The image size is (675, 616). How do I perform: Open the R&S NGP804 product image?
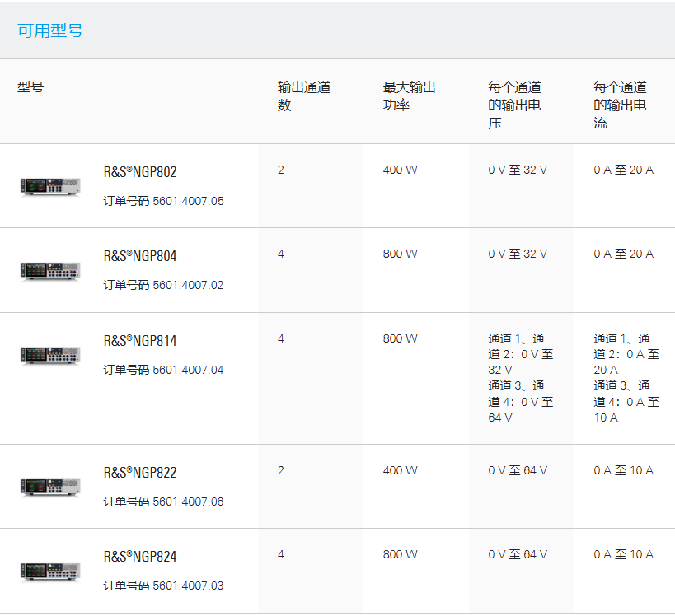51,271
